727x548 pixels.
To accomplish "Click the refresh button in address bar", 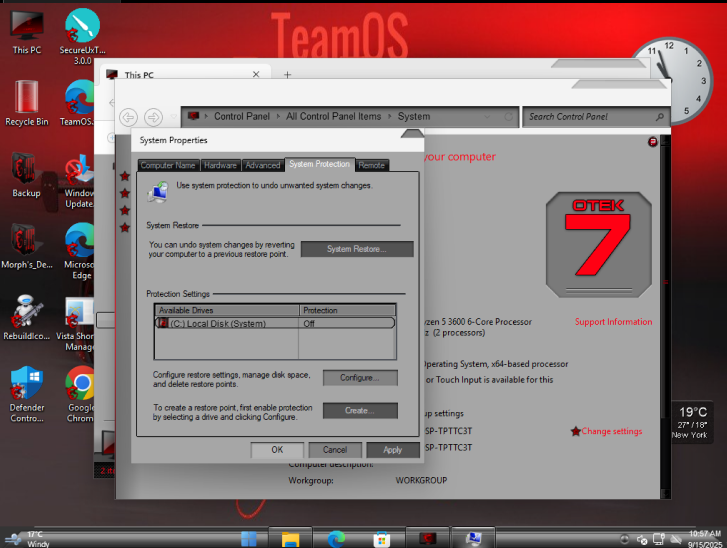I will (509, 117).
